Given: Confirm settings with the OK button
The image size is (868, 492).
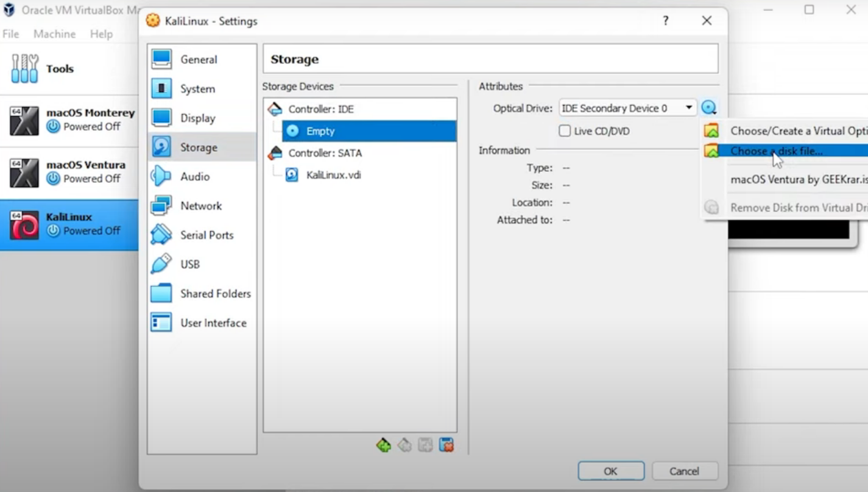Looking at the screenshot, I should tap(611, 471).
